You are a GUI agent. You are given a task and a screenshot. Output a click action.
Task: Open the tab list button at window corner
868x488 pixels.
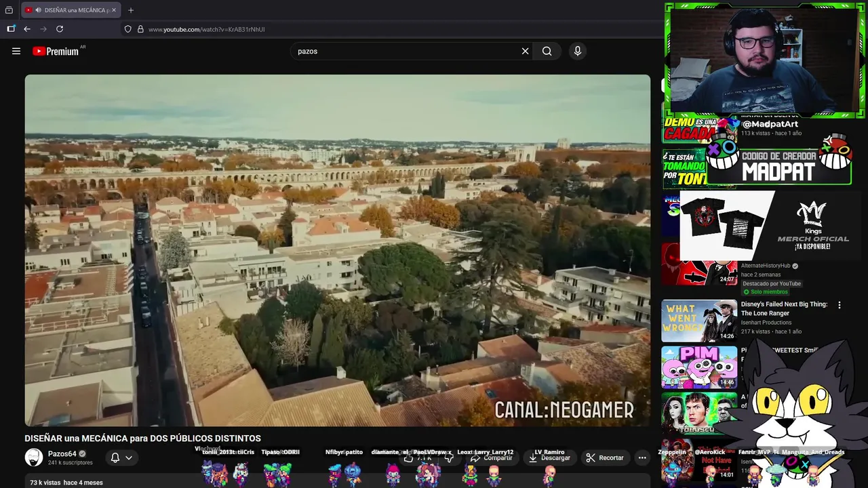tap(9, 10)
